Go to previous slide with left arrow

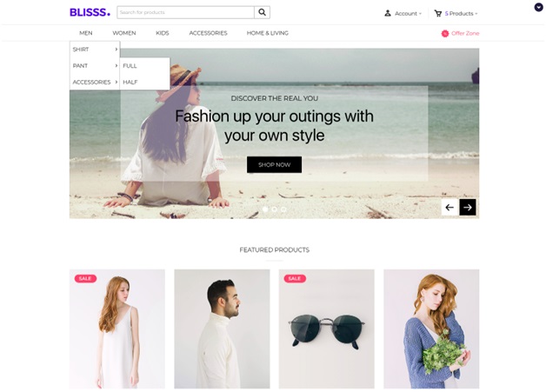click(x=449, y=208)
